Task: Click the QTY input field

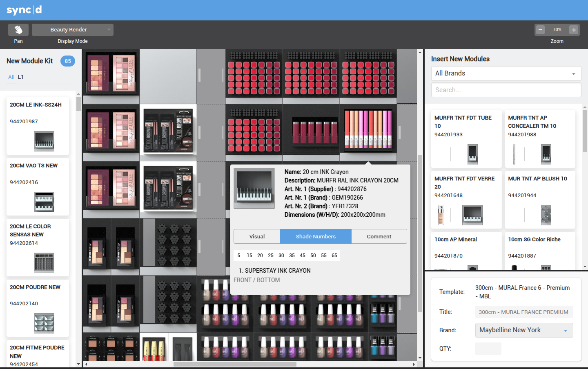Action: click(x=488, y=349)
